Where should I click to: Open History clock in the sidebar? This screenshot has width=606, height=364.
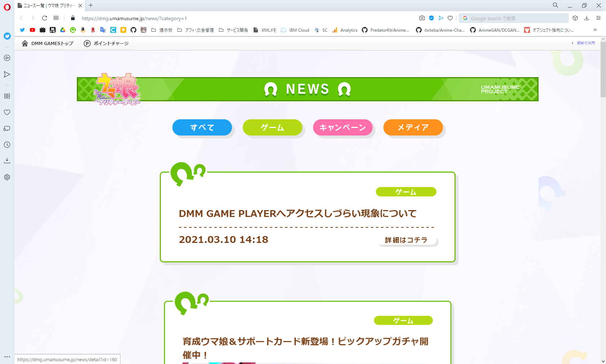pos(7,145)
